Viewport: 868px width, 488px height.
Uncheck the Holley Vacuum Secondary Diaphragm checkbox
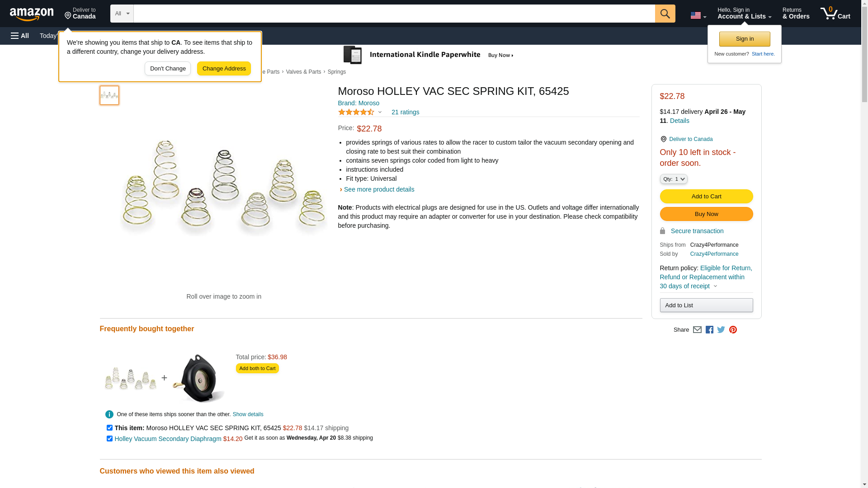point(109,438)
